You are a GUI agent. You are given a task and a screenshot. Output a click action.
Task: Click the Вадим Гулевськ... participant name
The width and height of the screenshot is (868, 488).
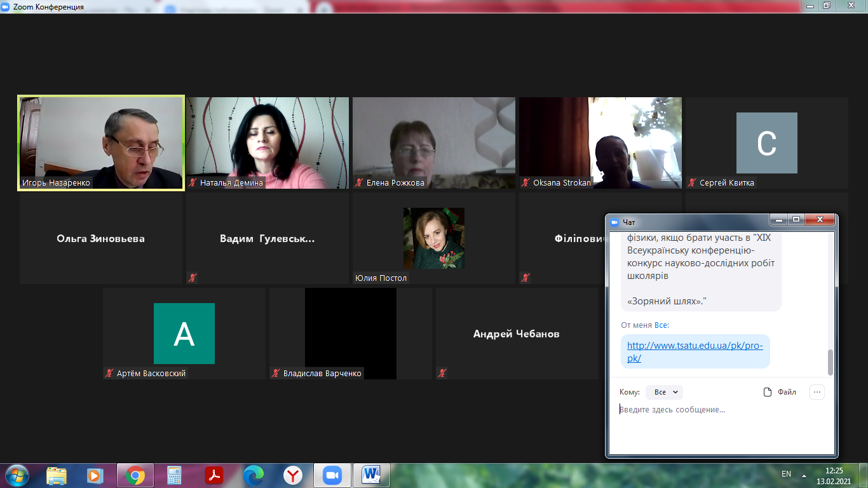tap(268, 239)
